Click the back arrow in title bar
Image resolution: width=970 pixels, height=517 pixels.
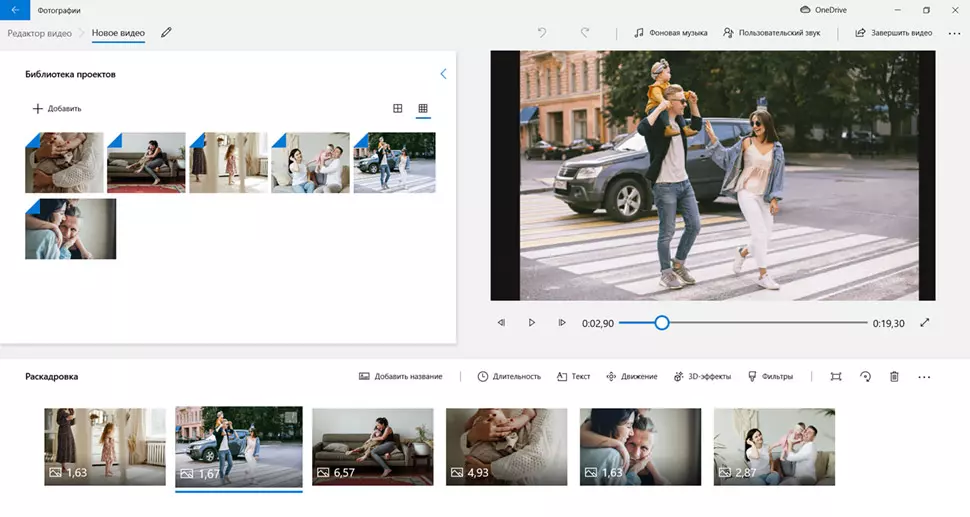[x=15, y=10]
